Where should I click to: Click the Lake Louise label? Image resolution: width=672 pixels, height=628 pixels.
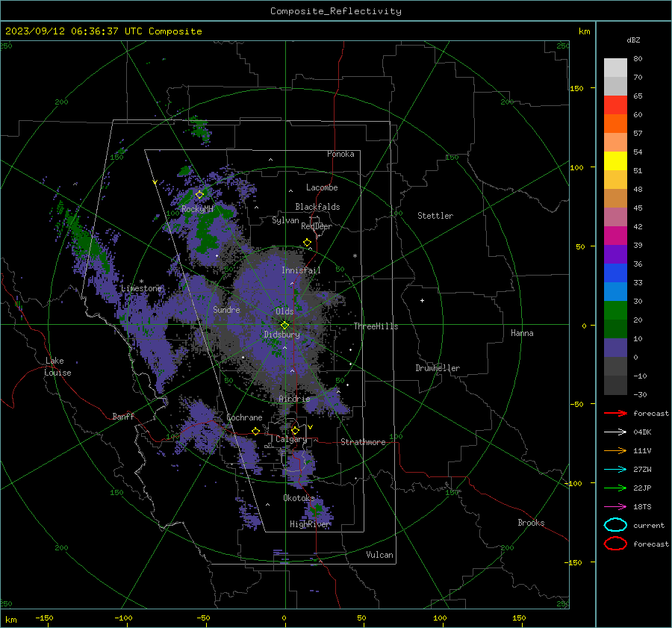pos(57,367)
